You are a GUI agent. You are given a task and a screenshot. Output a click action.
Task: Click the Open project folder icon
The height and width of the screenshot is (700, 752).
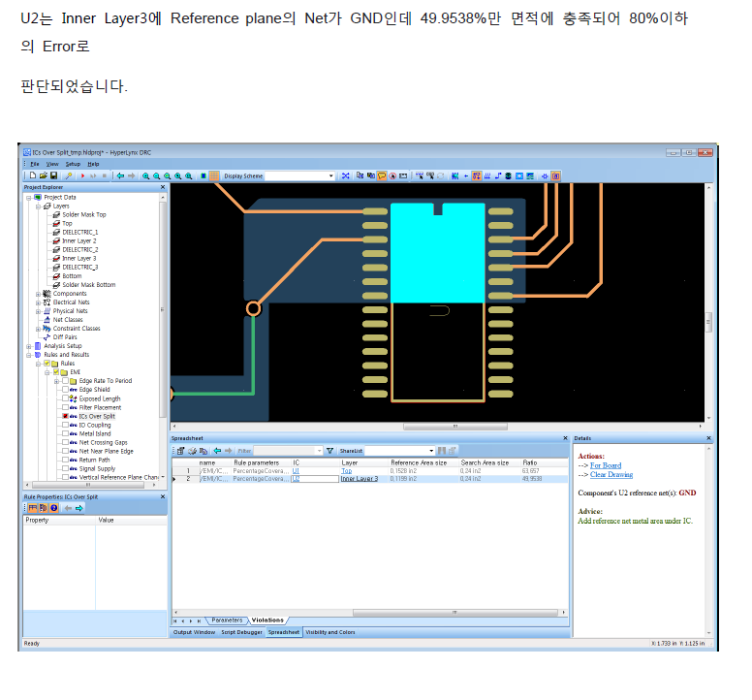(42, 175)
